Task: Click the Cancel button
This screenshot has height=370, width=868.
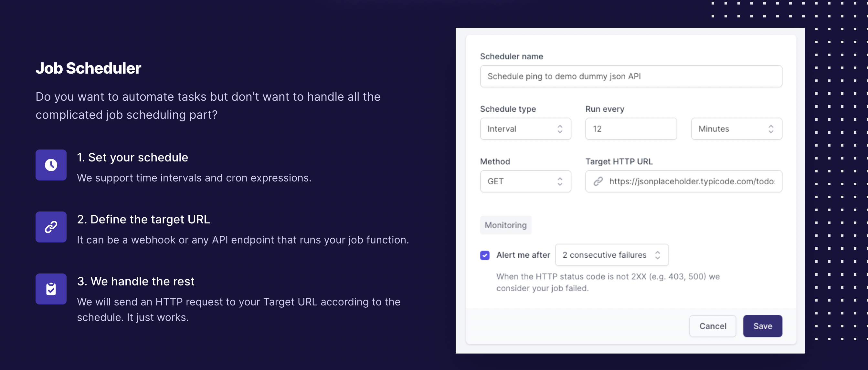Action: (713, 326)
